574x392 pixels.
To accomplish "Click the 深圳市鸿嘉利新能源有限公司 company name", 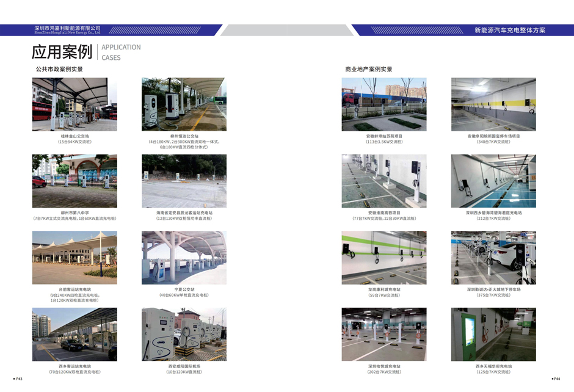I will (67, 28).
